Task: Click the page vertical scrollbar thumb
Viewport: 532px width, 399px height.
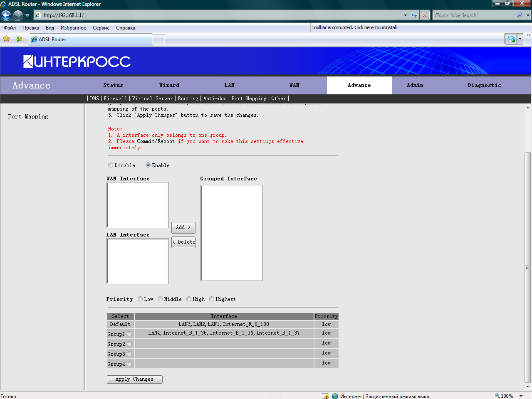Action: [x=527, y=267]
